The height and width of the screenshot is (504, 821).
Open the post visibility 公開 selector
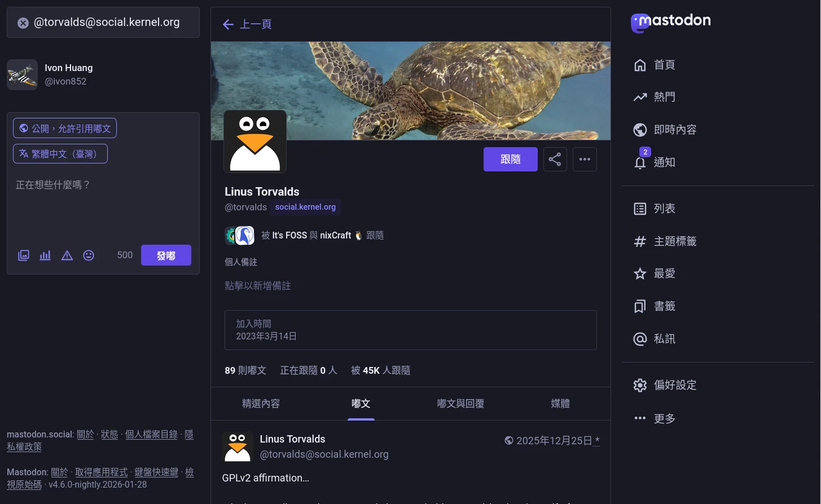65,129
